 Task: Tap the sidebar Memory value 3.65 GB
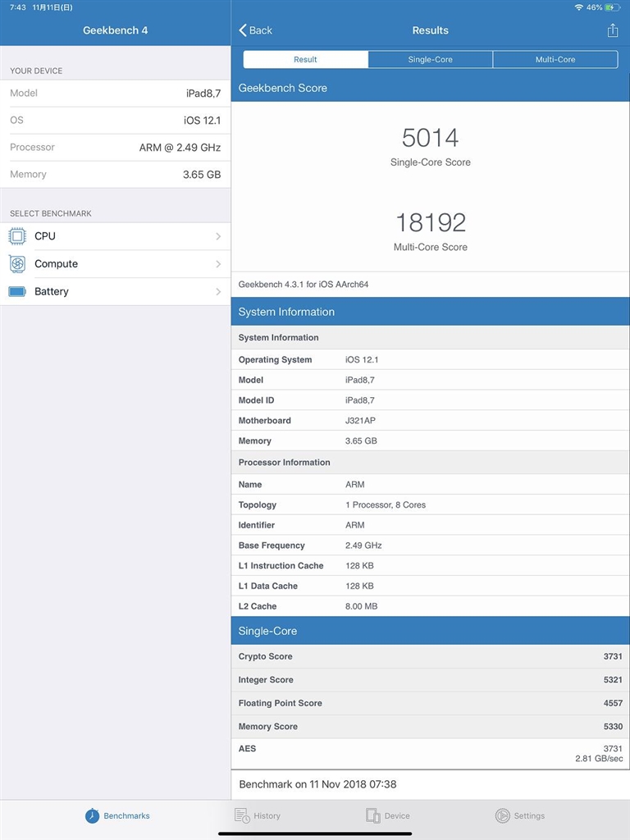point(202,175)
